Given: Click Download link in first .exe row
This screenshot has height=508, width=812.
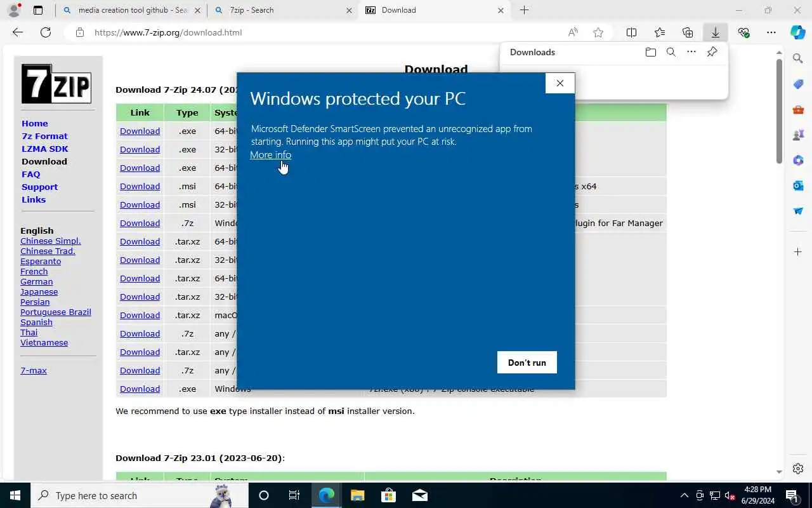Looking at the screenshot, I should (140, 131).
